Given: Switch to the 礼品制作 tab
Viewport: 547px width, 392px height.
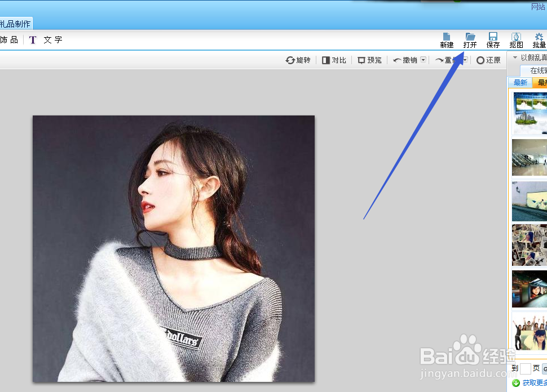Looking at the screenshot, I should (16, 24).
